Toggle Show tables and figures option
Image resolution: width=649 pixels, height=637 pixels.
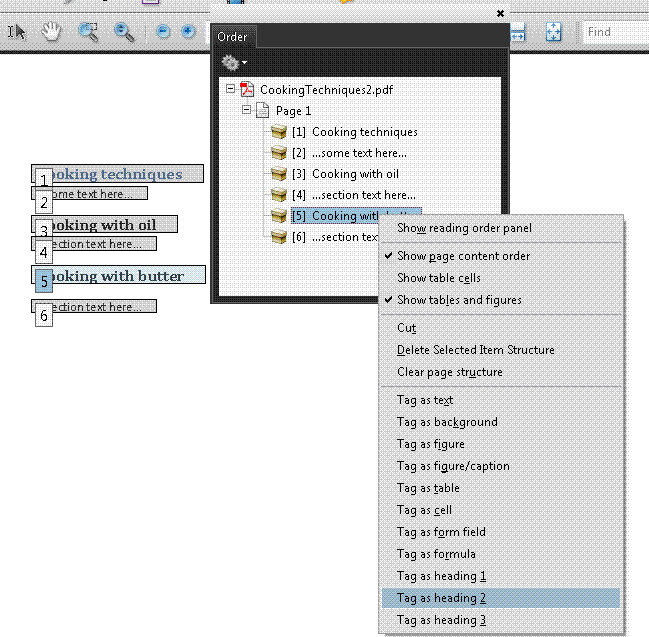click(459, 300)
